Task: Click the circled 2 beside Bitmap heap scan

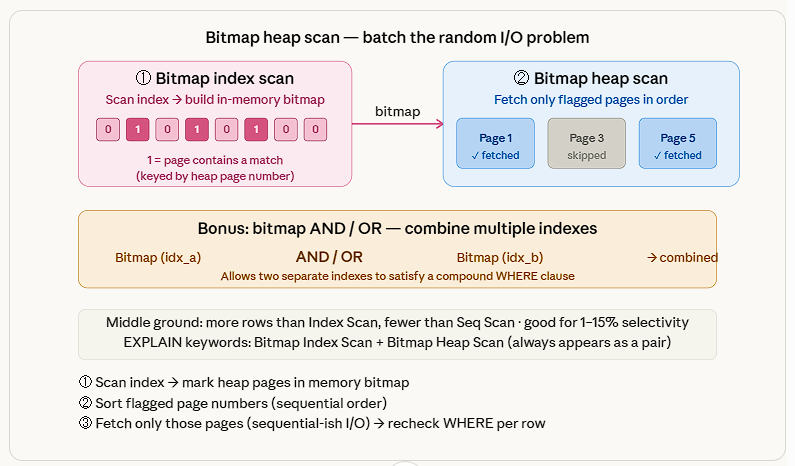Action: click(521, 78)
